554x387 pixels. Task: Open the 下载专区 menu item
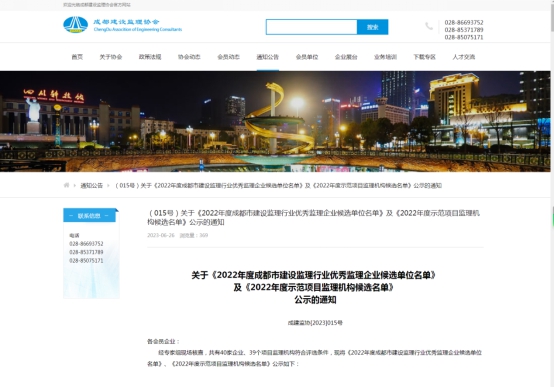point(424,57)
